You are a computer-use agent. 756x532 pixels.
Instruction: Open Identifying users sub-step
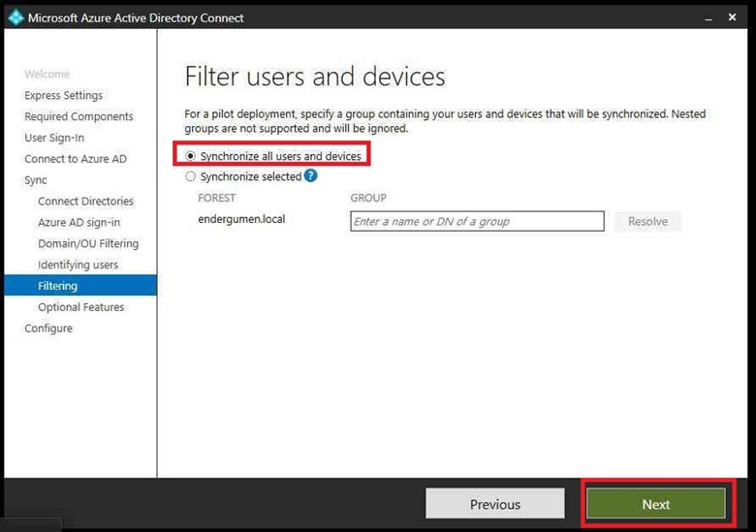pos(78,265)
